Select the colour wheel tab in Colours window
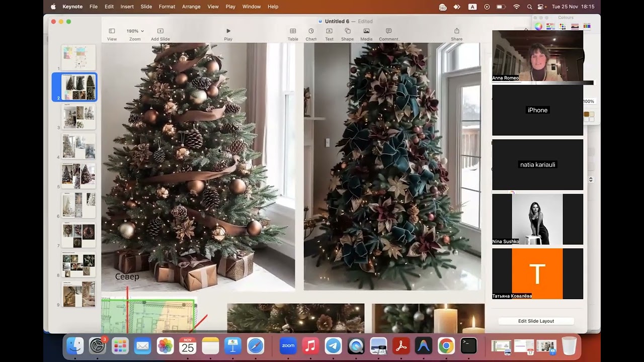This screenshot has width=644, height=362. (x=538, y=26)
